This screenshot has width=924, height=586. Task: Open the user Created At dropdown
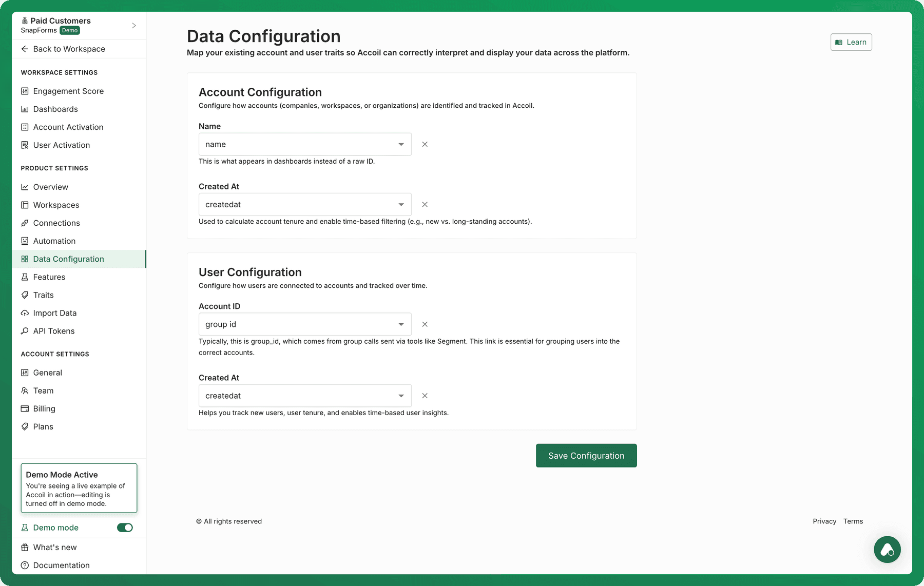305,396
